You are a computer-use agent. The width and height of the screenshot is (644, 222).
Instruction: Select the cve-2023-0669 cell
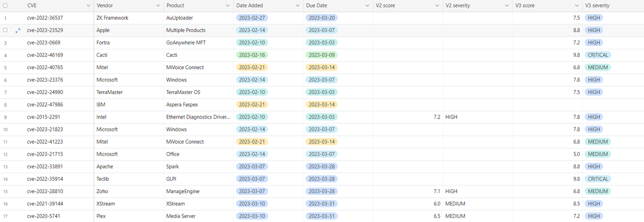[58, 42]
